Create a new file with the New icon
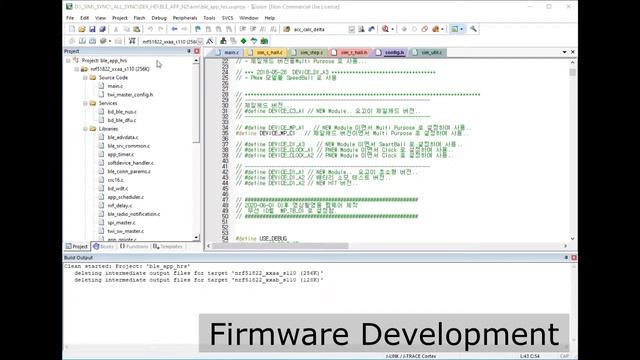This screenshot has height=360, width=640. 72,29
